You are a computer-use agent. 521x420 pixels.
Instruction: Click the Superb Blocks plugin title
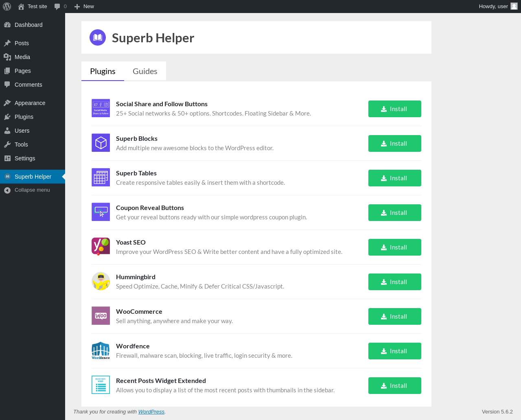pos(137,139)
